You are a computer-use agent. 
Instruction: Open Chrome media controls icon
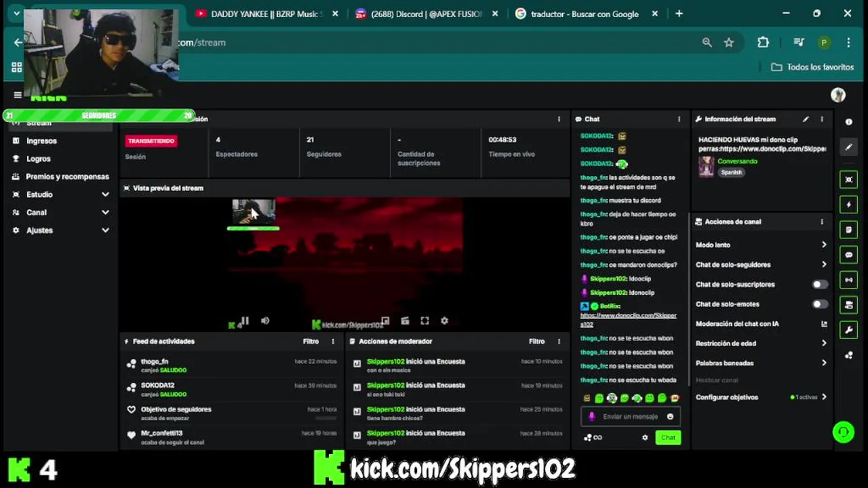point(798,43)
